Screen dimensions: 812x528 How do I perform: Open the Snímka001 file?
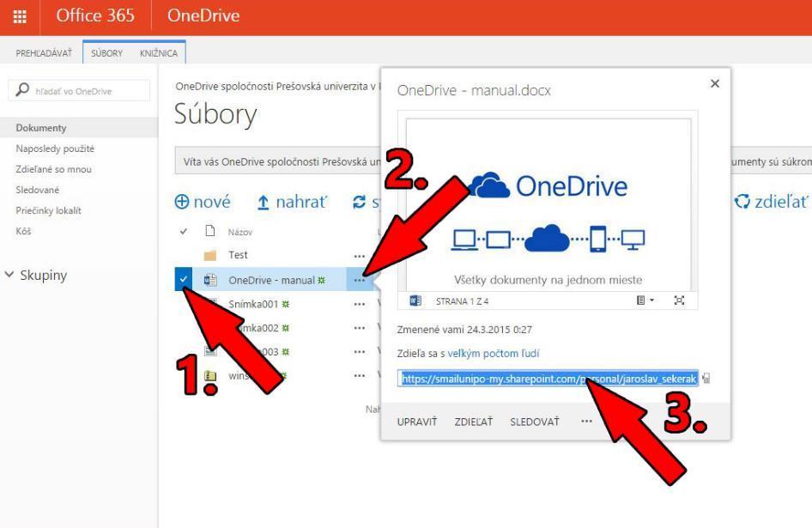[x=253, y=304]
